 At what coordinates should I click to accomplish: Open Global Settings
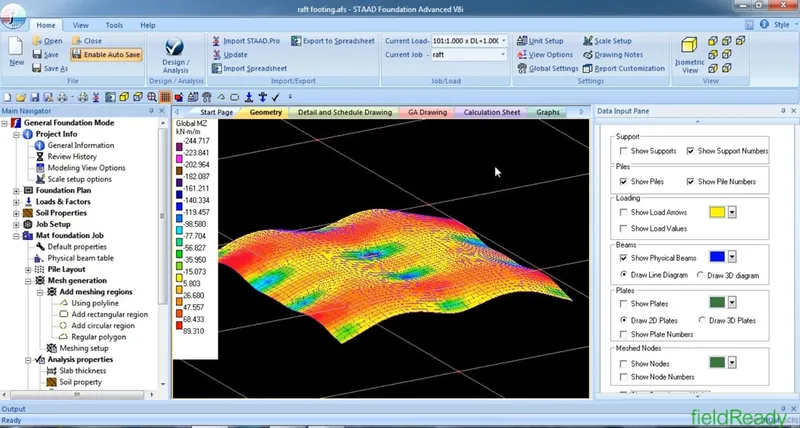click(x=547, y=68)
